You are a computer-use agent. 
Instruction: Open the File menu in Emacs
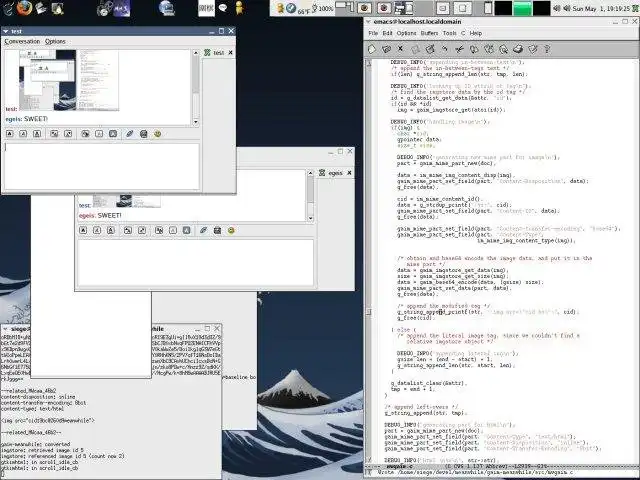373,33
